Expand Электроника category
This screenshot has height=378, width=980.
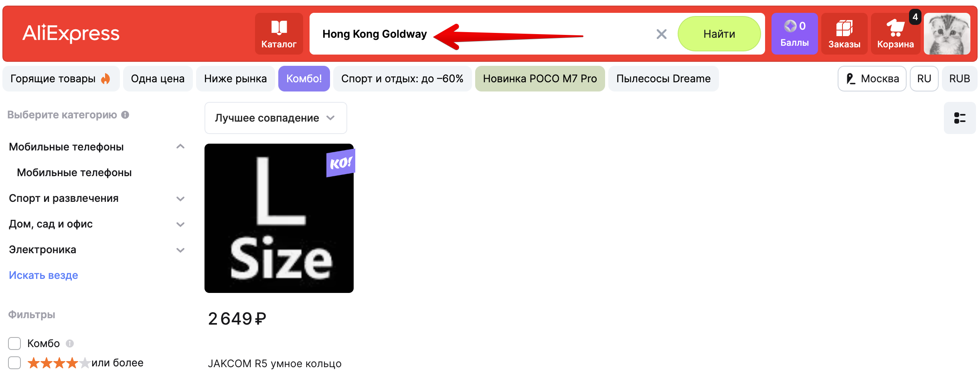point(180,250)
